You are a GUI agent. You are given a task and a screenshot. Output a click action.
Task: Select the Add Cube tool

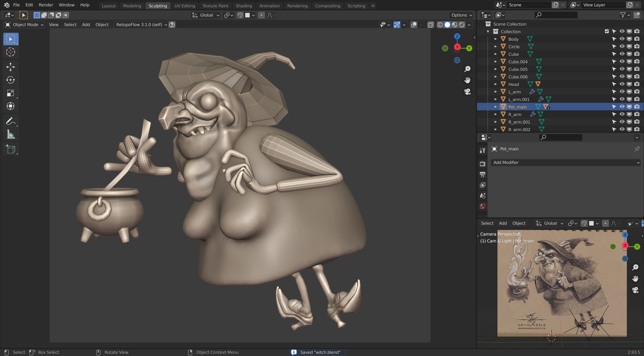11,149
